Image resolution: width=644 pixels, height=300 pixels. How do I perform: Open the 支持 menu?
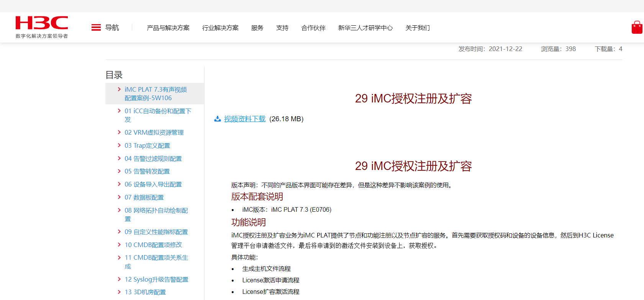tap(282, 28)
